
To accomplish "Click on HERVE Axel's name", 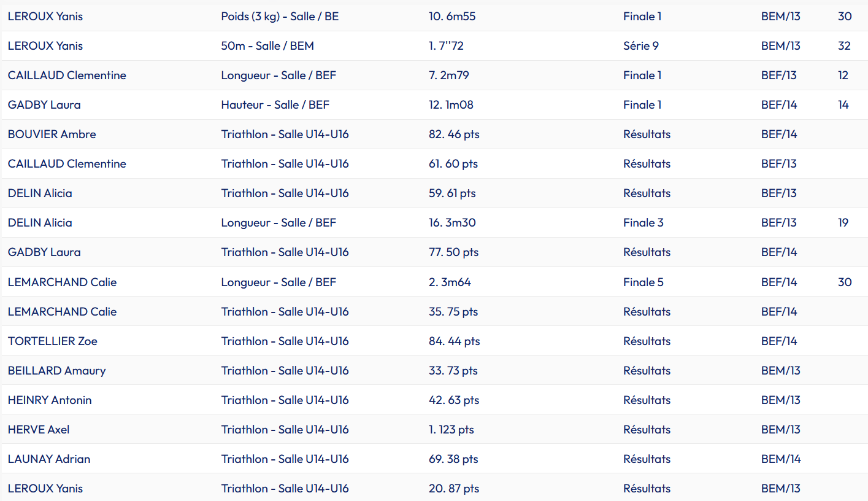I will click(39, 430).
